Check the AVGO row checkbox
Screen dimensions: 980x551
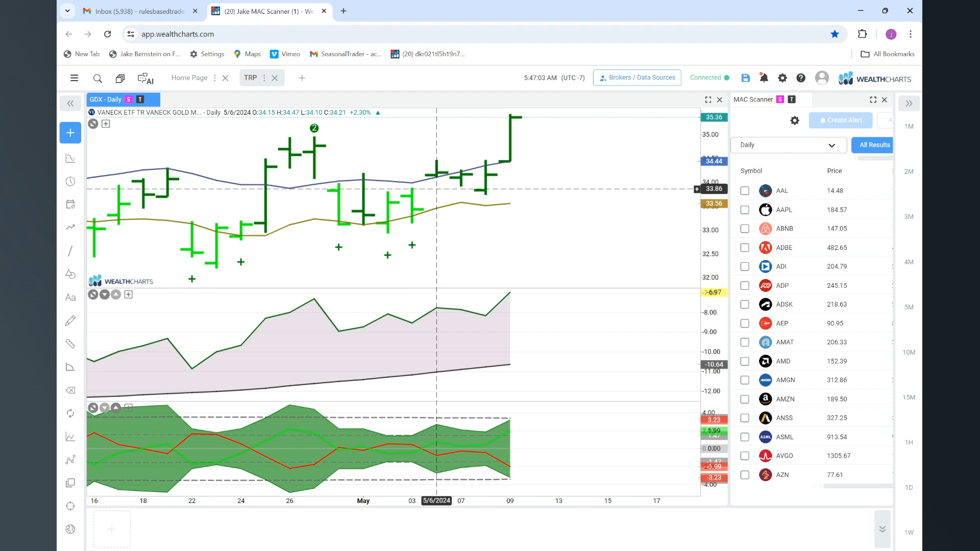745,456
